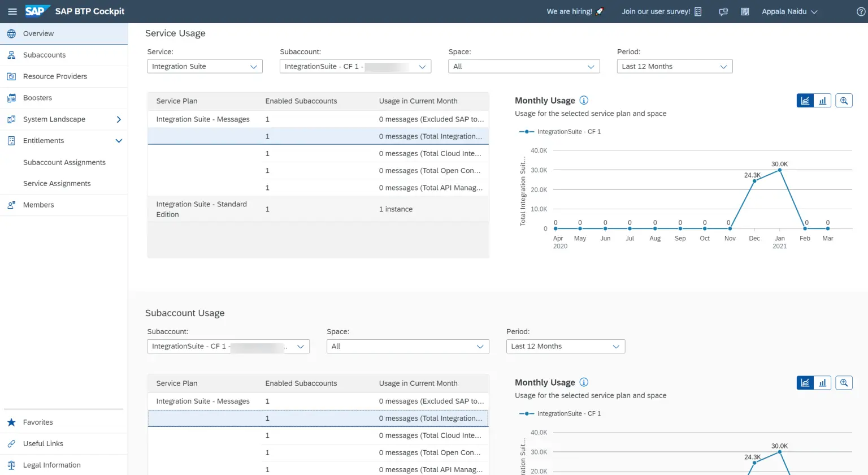The width and height of the screenshot is (868, 475).
Task: Zoom the Subaccount Usage chart
Action: pos(844,383)
